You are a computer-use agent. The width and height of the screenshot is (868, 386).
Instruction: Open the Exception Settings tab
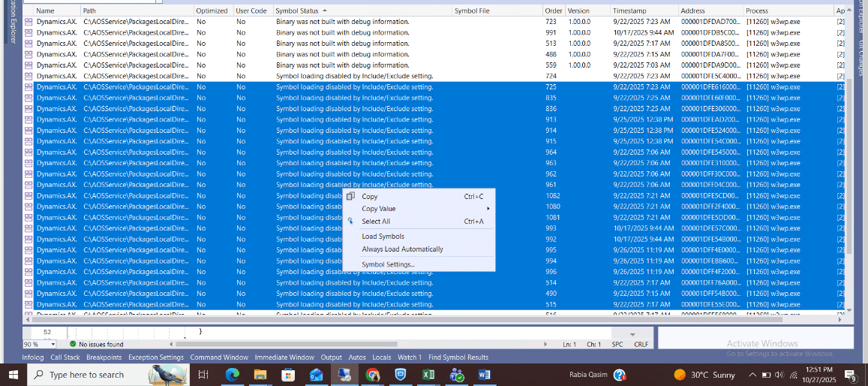155,357
